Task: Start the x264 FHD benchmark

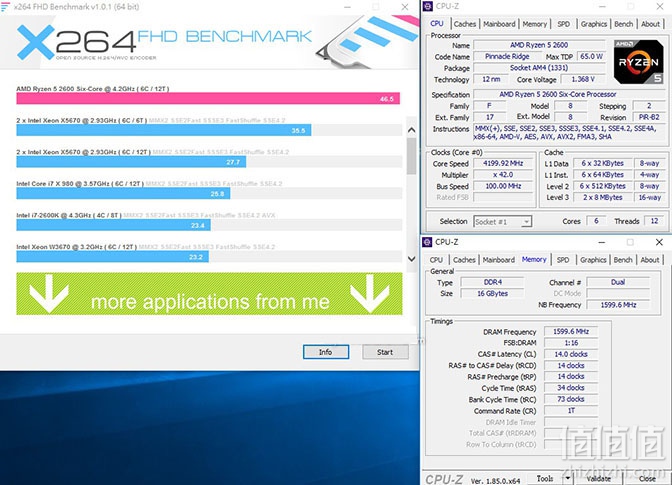Action: [x=385, y=352]
